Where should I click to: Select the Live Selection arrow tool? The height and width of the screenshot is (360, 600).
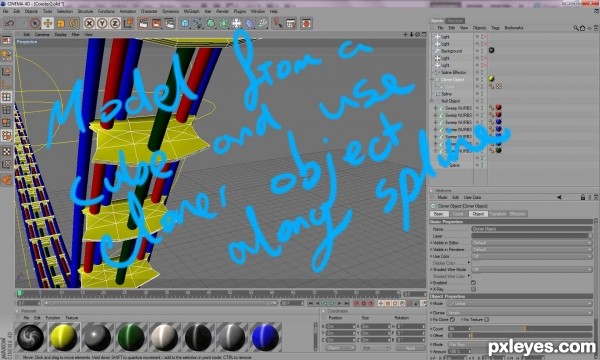[35, 24]
